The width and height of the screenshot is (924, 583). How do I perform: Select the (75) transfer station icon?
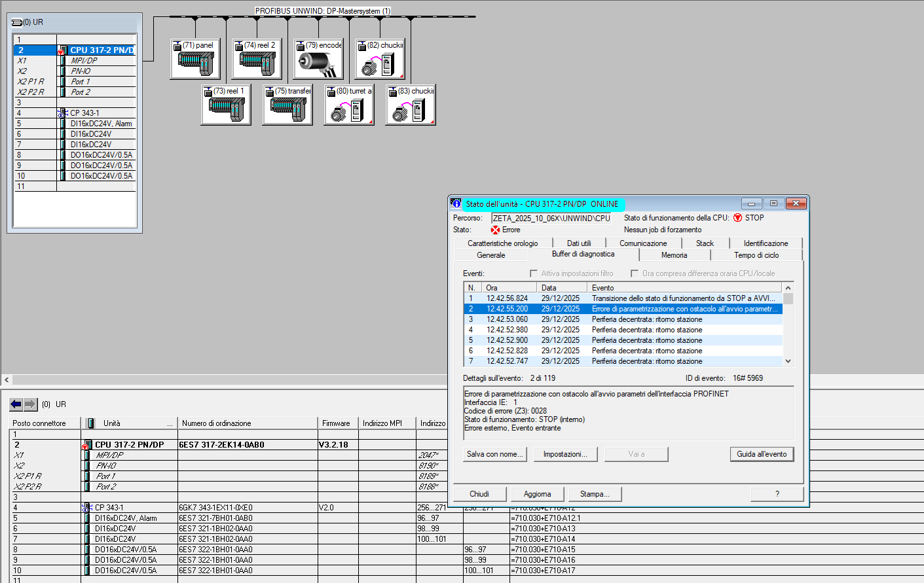click(x=287, y=109)
